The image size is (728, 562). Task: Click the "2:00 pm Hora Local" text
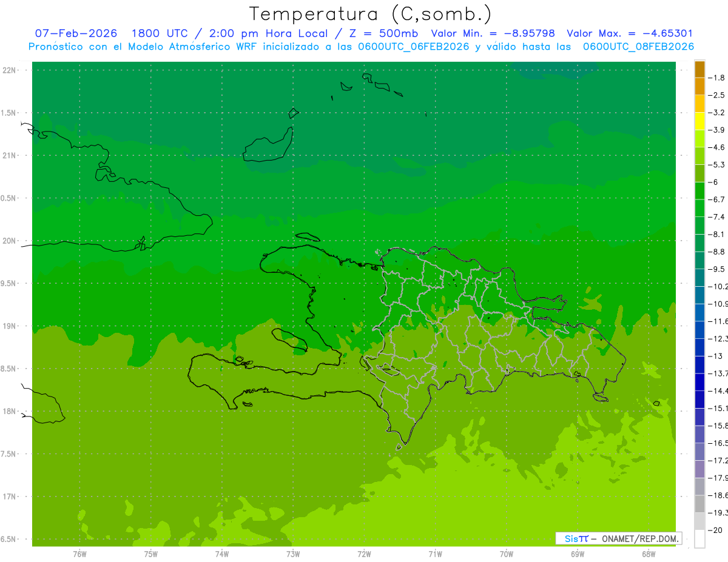click(x=268, y=34)
